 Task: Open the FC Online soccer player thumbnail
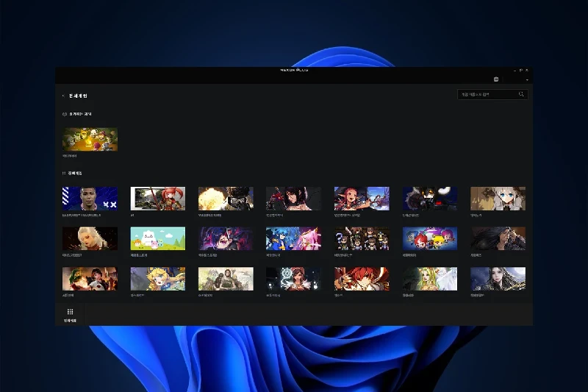pos(90,198)
